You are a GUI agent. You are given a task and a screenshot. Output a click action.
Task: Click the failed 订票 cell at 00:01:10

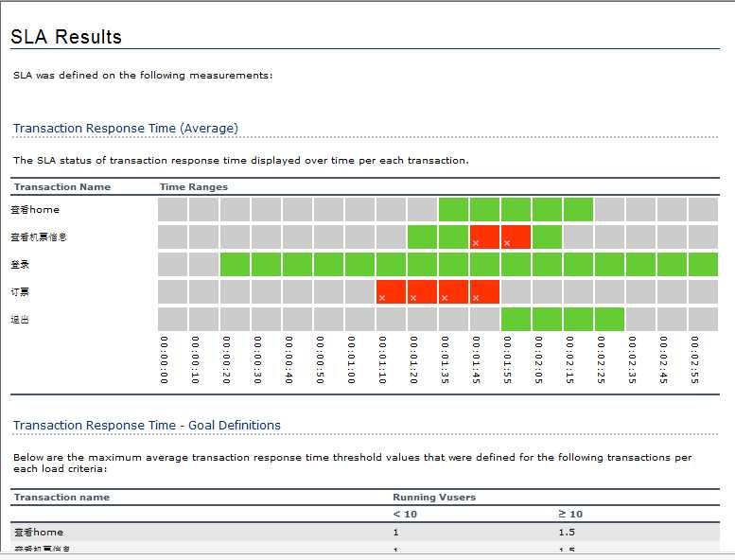[391, 292]
